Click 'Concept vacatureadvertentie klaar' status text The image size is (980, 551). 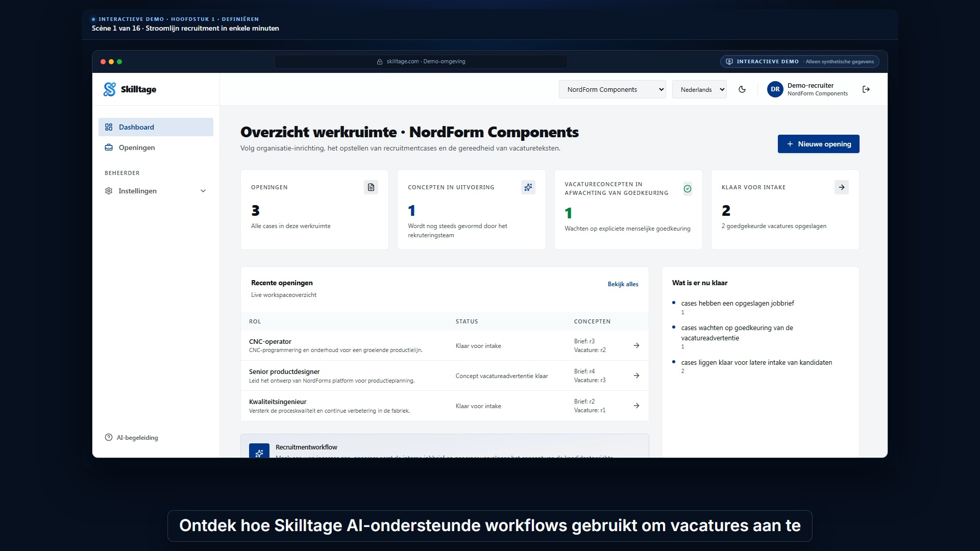(x=502, y=376)
